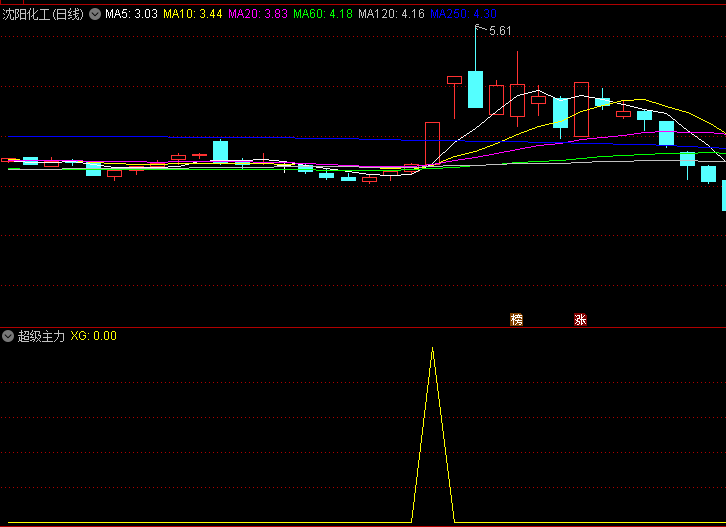Viewport: 726px width, 527px height.
Task: Click the tall cyan candle under 5.61
Action: 475,89
